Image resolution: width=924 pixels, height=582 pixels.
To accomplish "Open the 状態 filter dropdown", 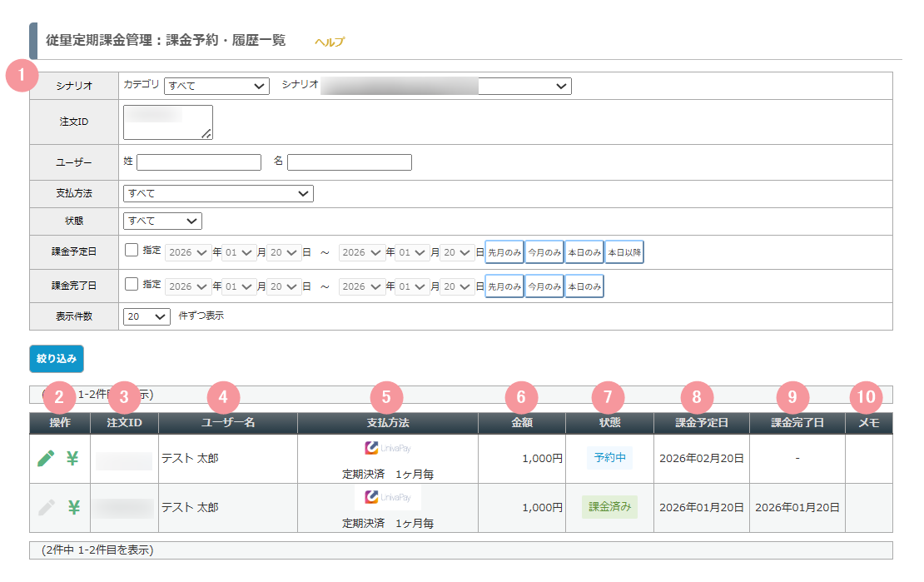I will [x=162, y=221].
